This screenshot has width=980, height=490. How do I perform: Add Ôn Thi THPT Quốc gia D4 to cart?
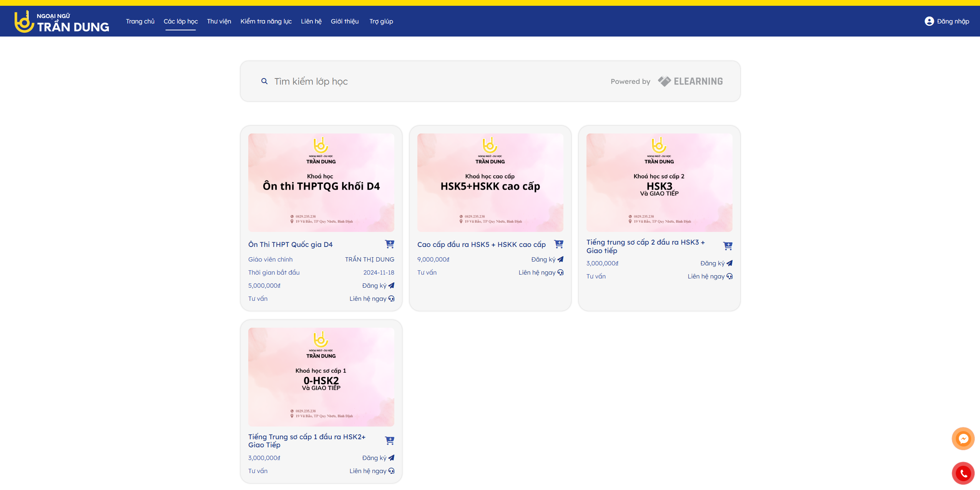point(389,244)
